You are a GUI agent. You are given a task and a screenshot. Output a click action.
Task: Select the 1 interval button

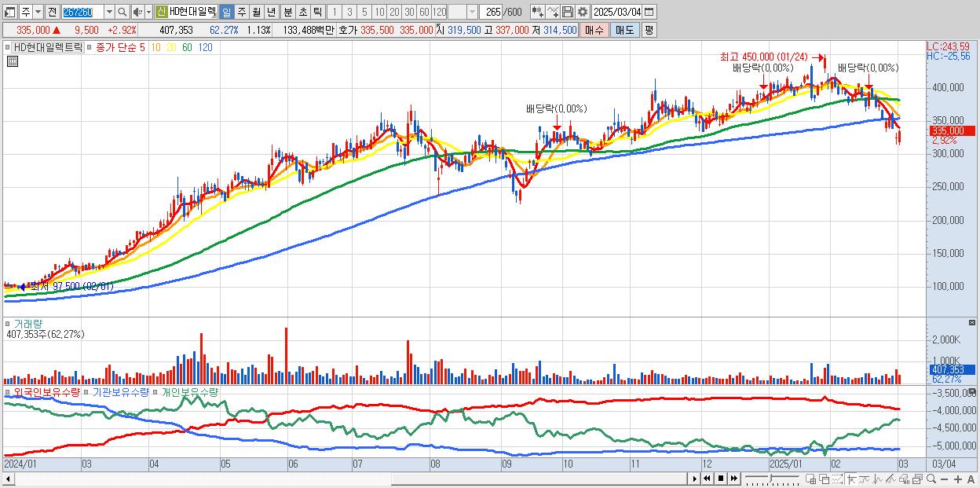334,13
